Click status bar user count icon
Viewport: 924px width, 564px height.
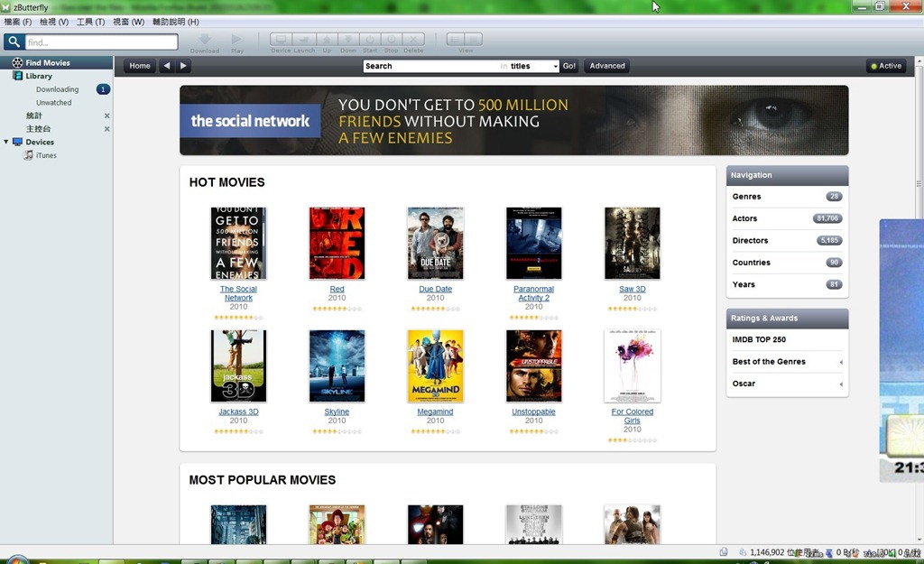[743, 552]
